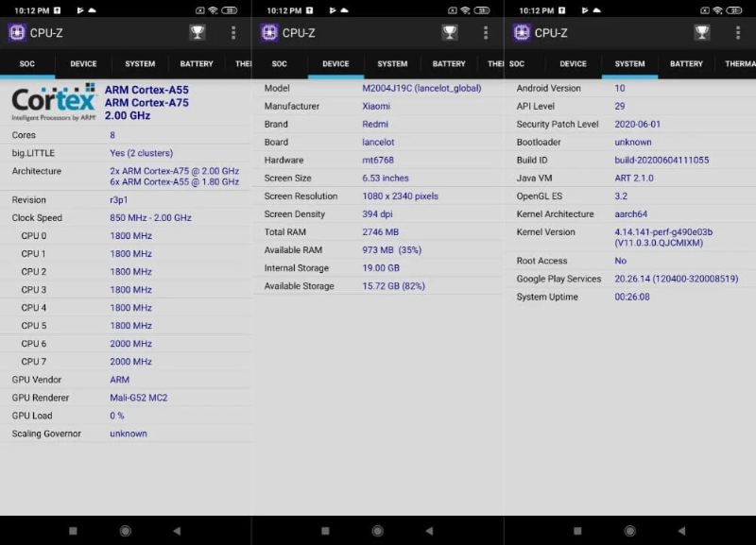756x545 pixels.
Task: Tap the Cortex logo image
Action: [x=54, y=102]
